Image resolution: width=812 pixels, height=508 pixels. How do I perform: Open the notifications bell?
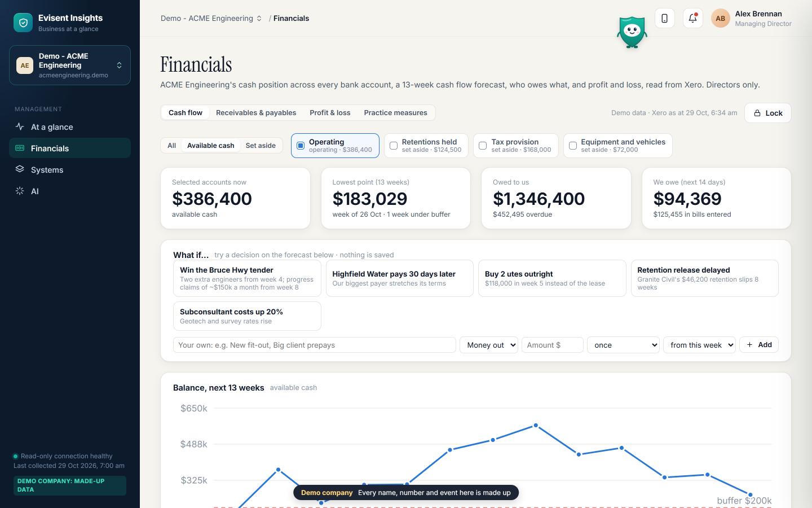[693, 18]
